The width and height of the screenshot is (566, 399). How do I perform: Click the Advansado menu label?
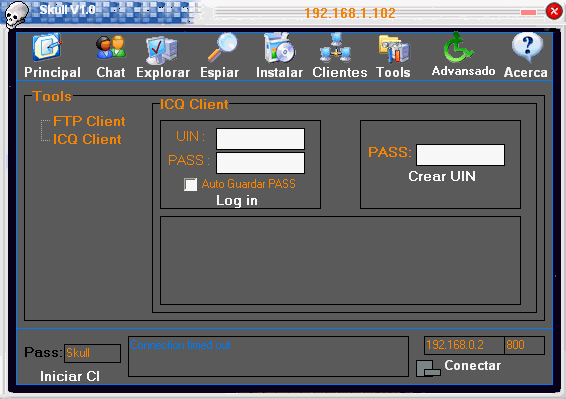[463, 71]
